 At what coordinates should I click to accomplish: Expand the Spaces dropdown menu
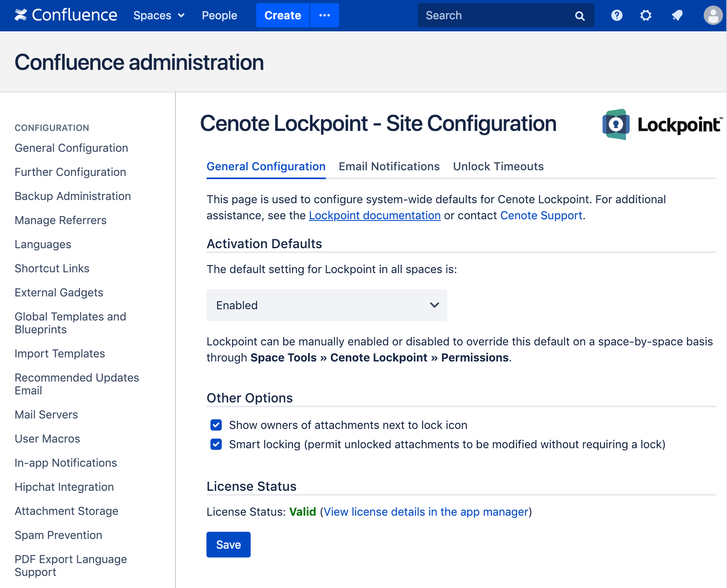coord(159,15)
